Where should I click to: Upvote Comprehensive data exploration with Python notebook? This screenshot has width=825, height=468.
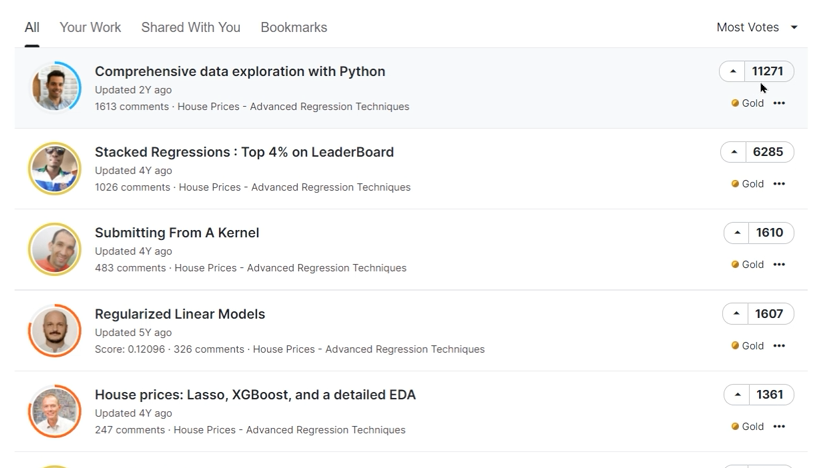coord(733,72)
